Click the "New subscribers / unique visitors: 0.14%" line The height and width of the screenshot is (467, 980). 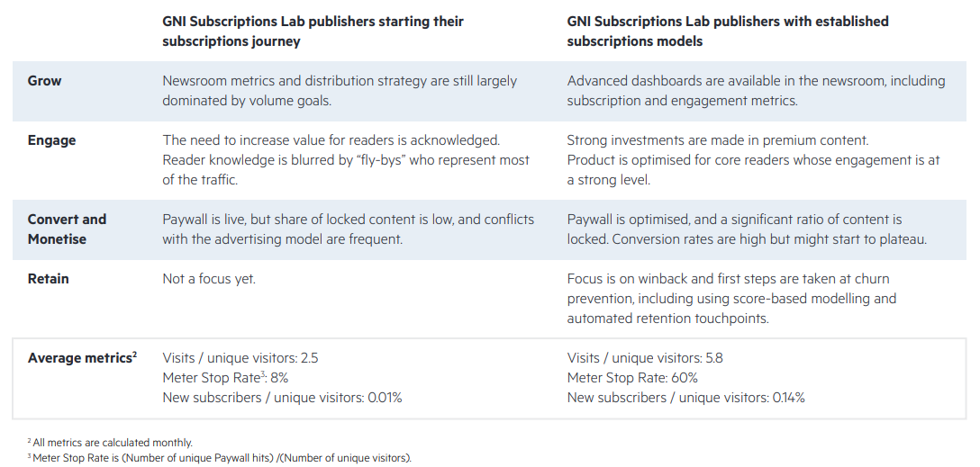(x=686, y=398)
